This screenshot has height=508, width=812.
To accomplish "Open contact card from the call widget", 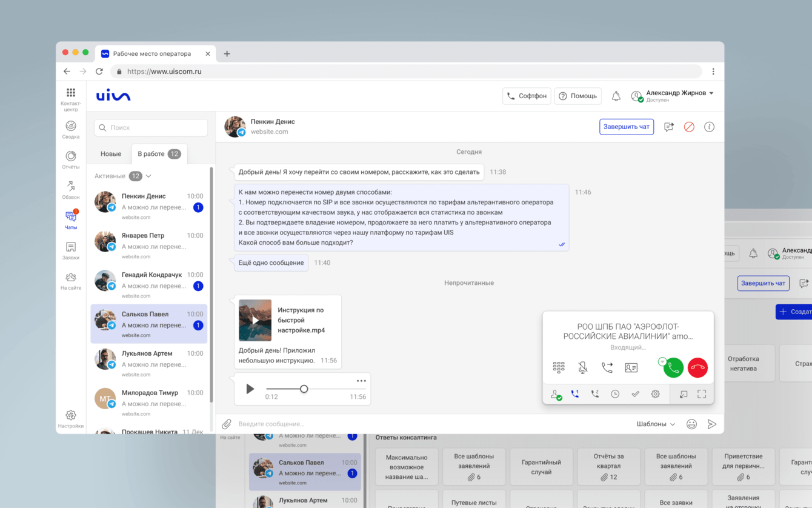I will tap(631, 367).
